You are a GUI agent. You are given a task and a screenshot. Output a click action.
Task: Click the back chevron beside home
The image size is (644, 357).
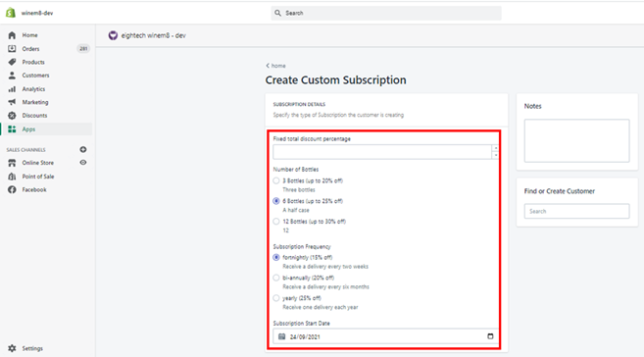268,66
